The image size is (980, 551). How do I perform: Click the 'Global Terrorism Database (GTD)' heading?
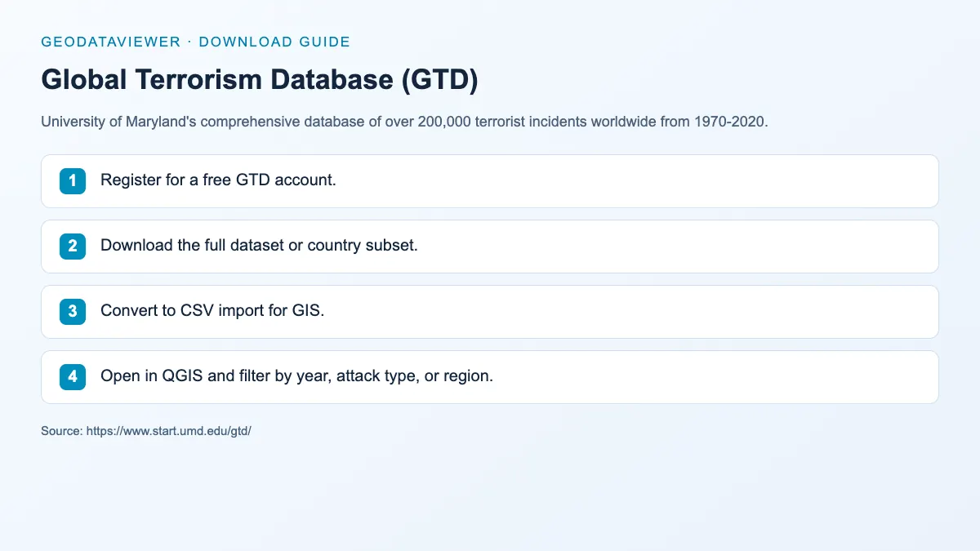(x=260, y=80)
